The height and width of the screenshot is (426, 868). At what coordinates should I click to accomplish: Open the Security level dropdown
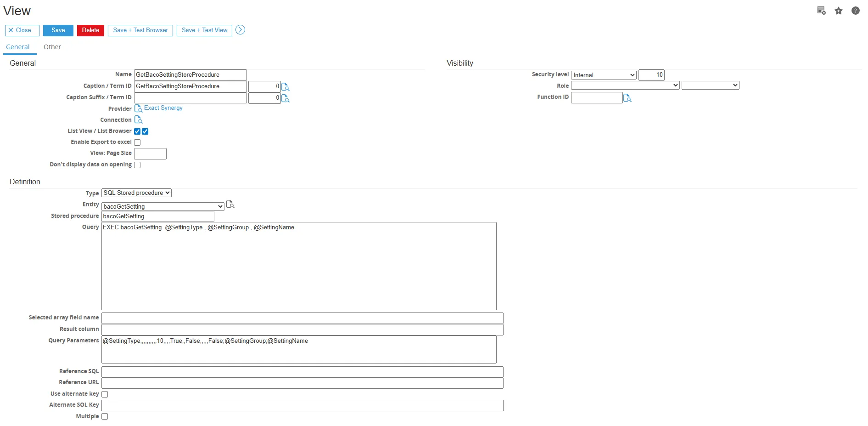(603, 75)
